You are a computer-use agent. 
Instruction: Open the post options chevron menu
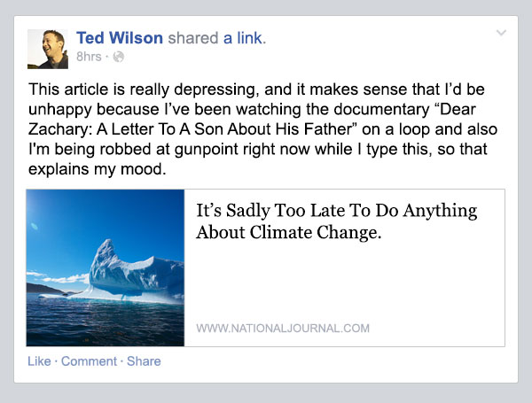coord(501,33)
